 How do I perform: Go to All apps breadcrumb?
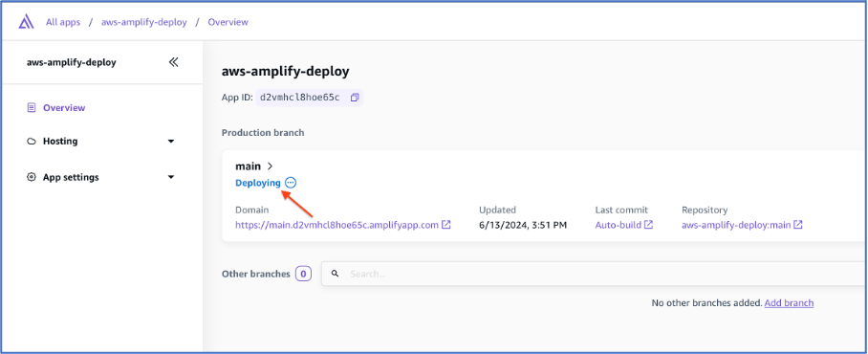coord(63,22)
